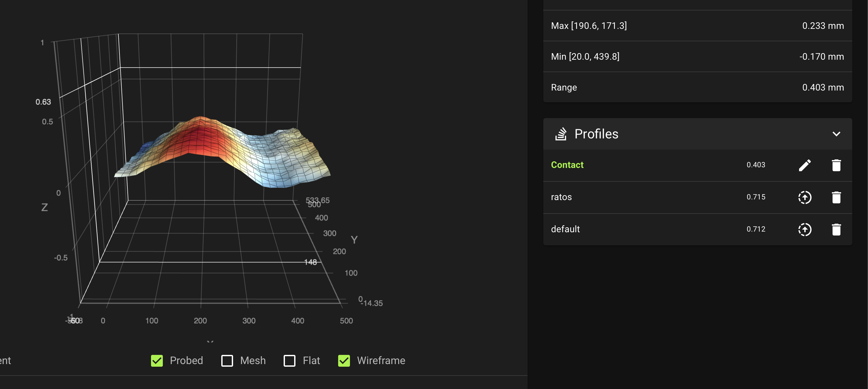
Task: Click the Profiles panel stack icon
Action: pos(561,134)
